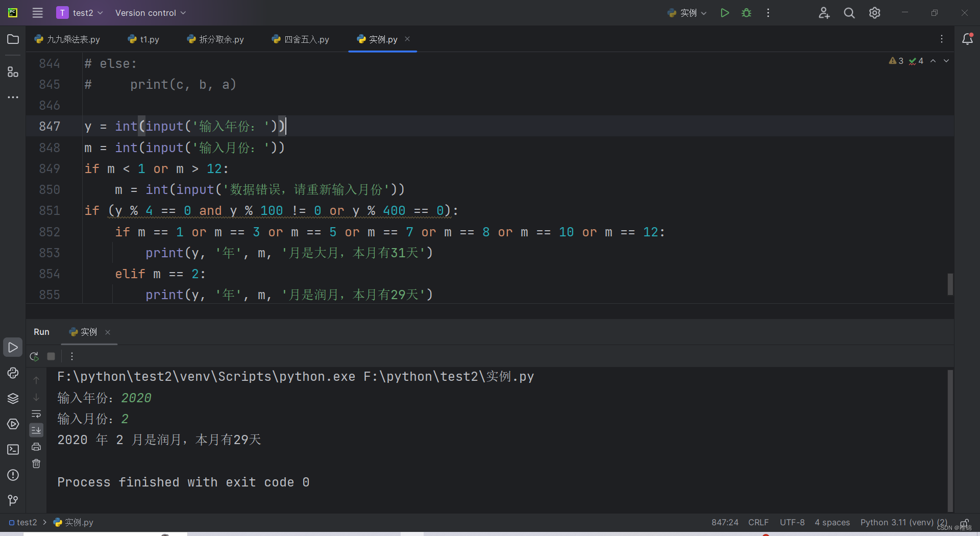This screenshot has width=980, height=536.
Task: Run the current script with green play button
Action: [724, 13]
